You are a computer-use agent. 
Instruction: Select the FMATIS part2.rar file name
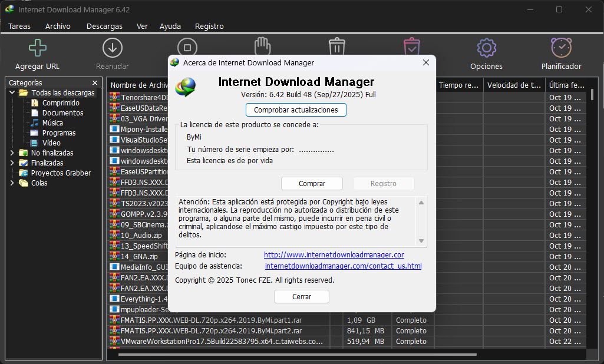tap(211, 330)
